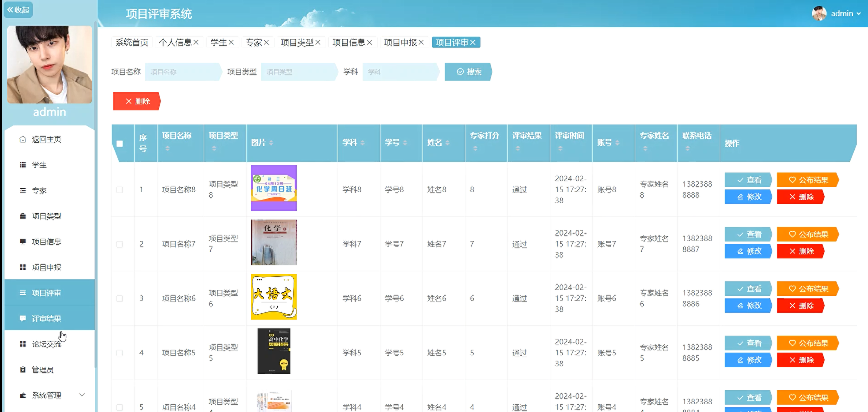Switch to the 项目信息 tab

[x=349, y=43]
